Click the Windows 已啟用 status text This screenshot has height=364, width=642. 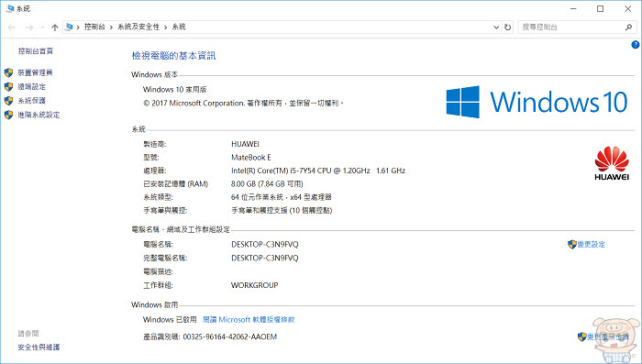170,320
